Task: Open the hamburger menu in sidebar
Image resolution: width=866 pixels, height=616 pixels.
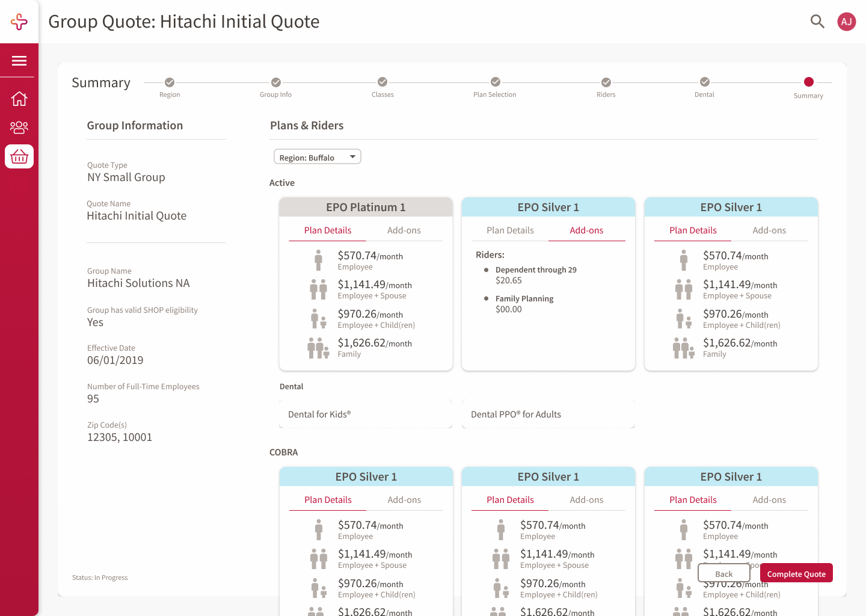Action: click(x=19, y=61)
